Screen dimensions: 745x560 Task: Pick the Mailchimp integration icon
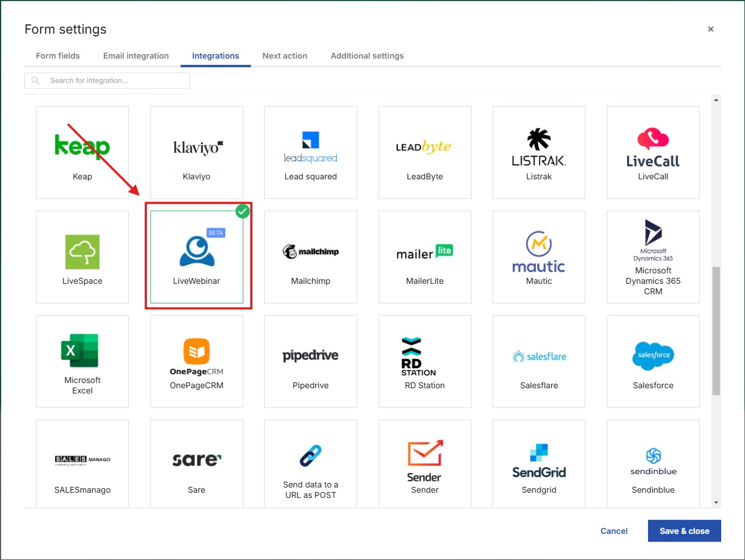pos(311,252)
